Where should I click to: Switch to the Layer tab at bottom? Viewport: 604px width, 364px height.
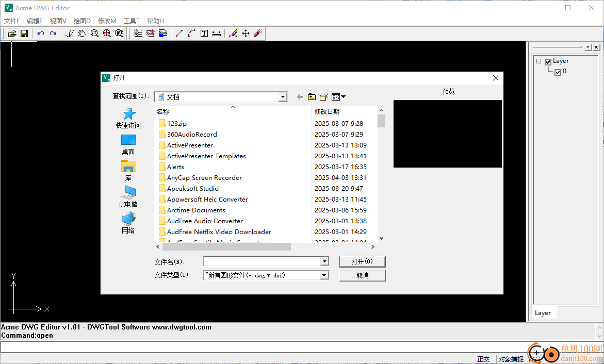click(543, 313)
